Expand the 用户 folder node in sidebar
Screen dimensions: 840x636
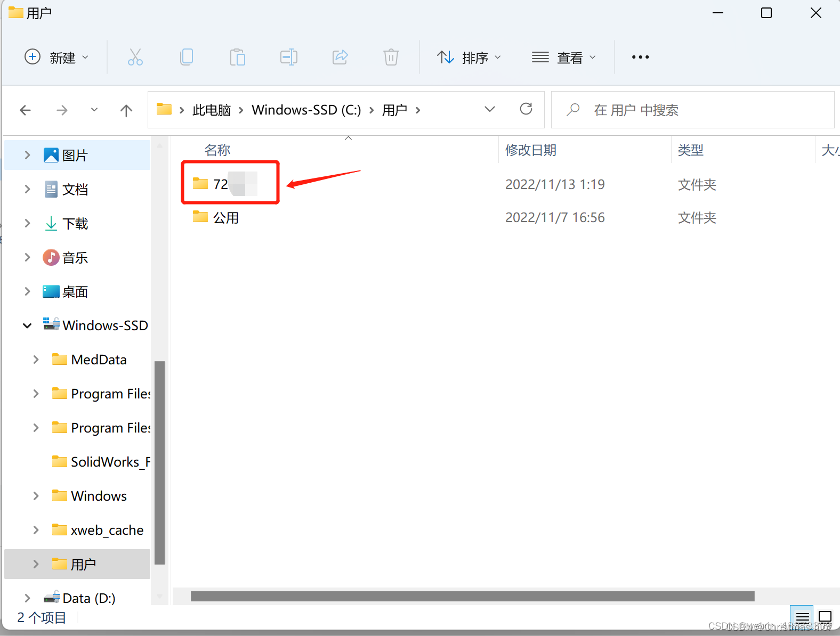click(36, 564)
